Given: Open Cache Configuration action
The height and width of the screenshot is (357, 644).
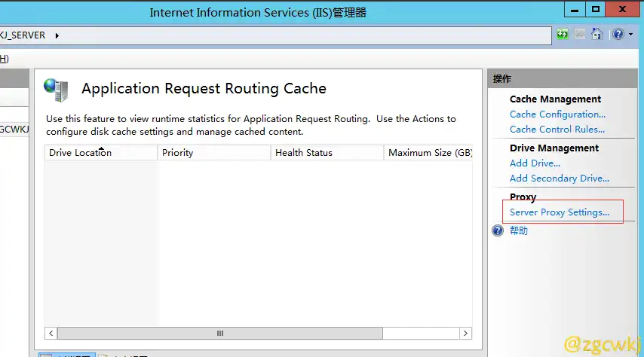Looking at the screenshot, I should tap(557, 114).
